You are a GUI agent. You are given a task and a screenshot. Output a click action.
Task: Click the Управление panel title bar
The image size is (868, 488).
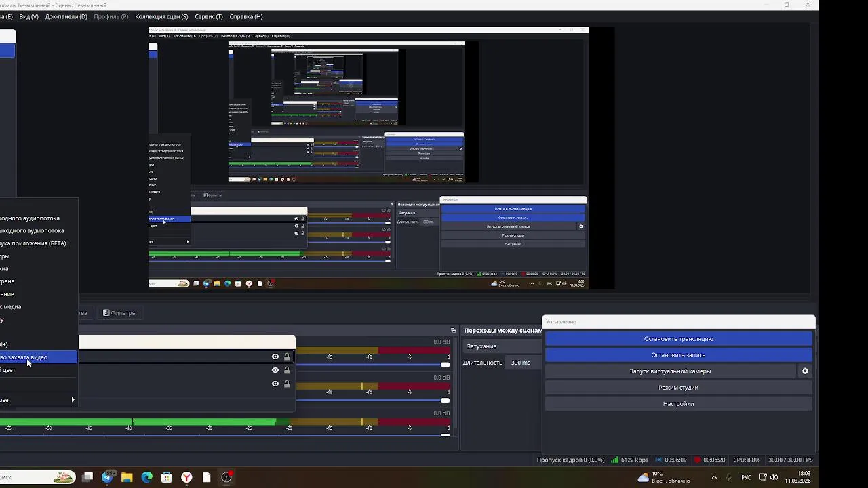[x=679, y=321]
